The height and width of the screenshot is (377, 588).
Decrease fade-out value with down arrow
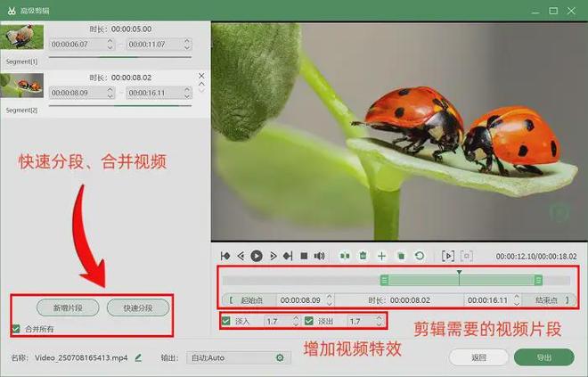click(x=380, y=324)
